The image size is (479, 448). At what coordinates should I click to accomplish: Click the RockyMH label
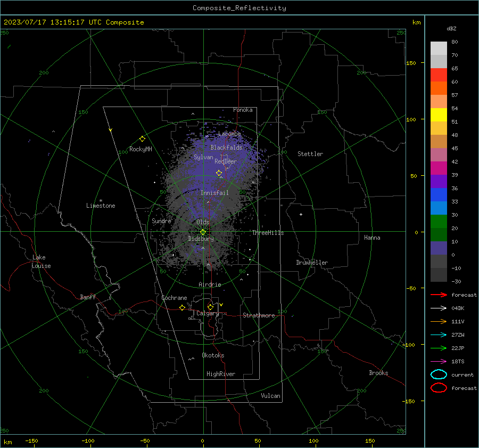pyautogui.click(x=141, y=149)
